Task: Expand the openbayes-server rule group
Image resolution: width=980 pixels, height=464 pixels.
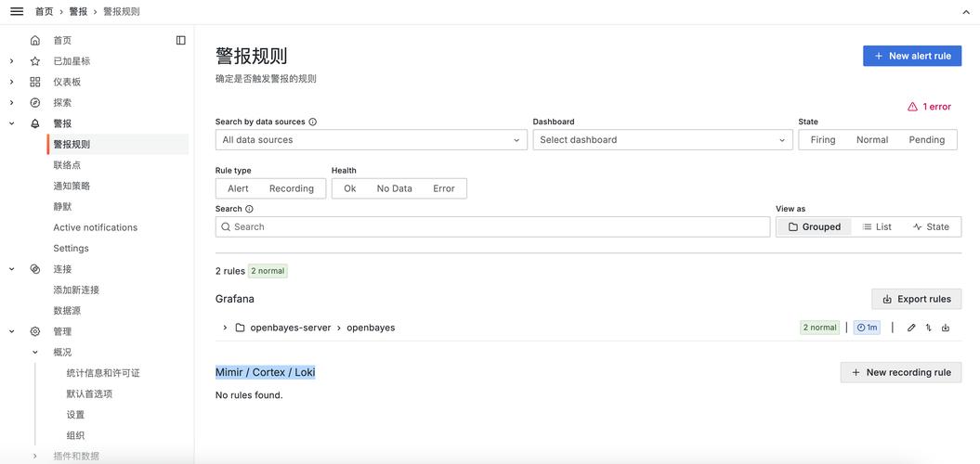Action: point(225,328)
